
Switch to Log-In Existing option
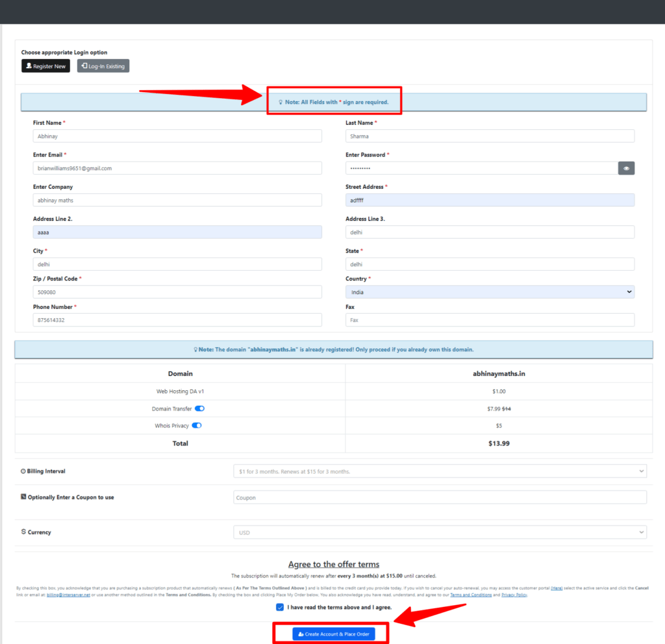point(103,66)
